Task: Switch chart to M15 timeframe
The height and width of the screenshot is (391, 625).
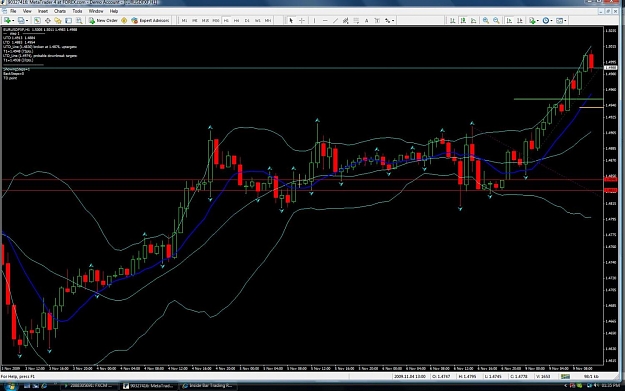Action: 205,20
